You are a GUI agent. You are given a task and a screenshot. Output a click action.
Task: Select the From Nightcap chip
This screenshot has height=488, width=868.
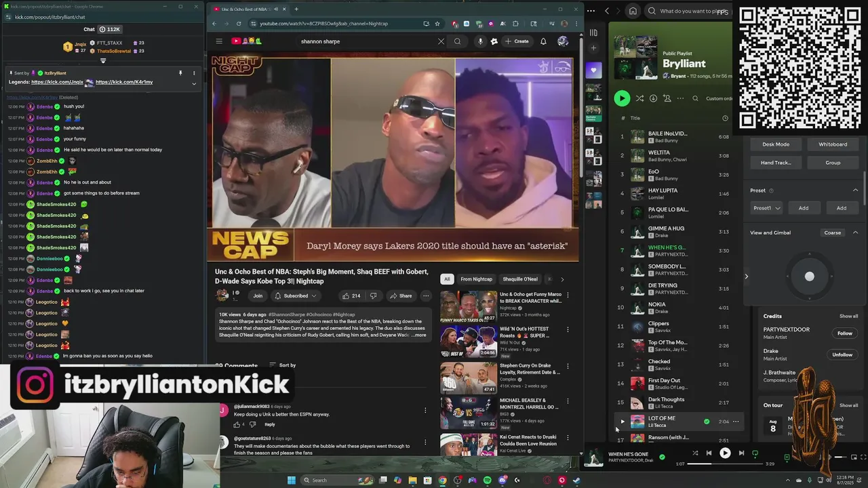click(x=476, y=279)
